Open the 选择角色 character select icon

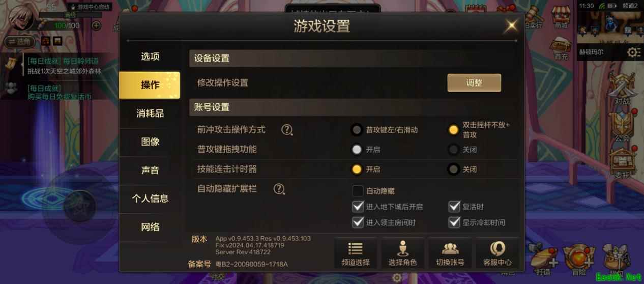point(402,253)
